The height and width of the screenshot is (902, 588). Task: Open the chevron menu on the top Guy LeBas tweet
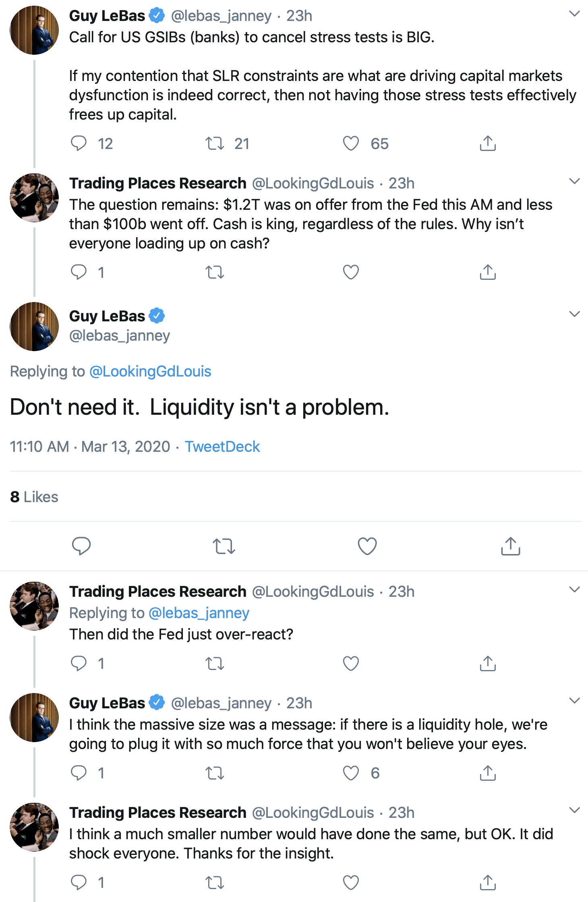pyautogui.click(x=574, y=14)
